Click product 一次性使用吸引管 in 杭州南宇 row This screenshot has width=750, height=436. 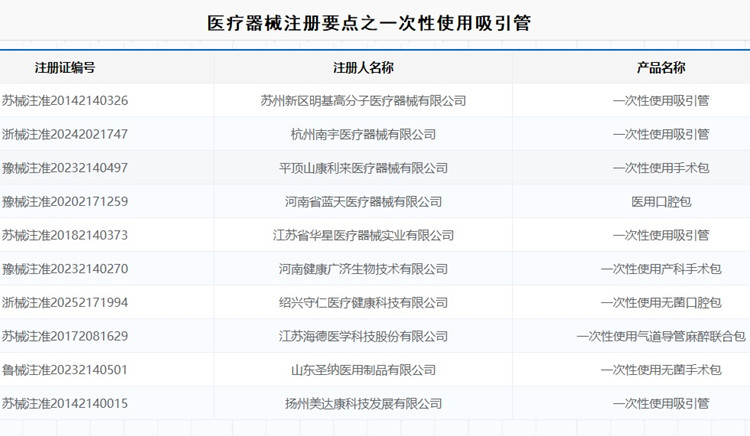(x=661, y=134)
